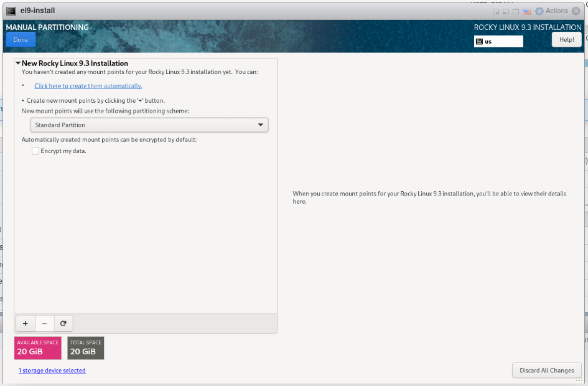Enable the Encrypt my data checkbox

click(35, 151)
